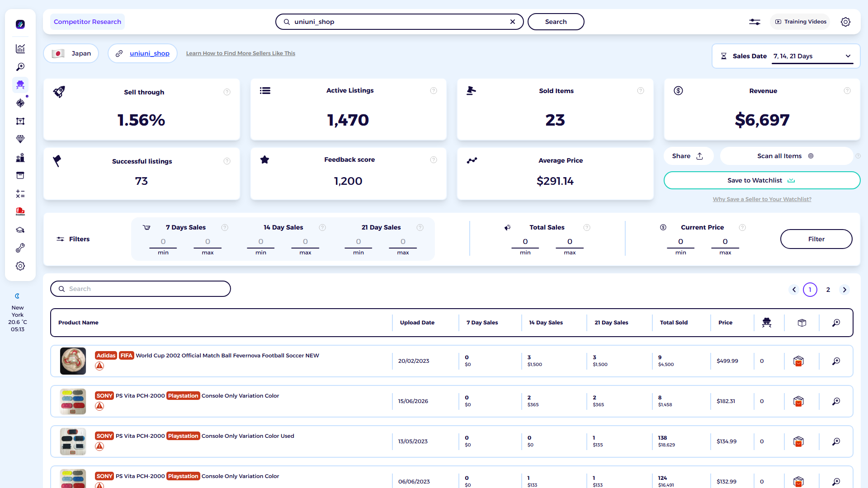
Task: Open the uniuni_shop seller link
Action: coord(150,53)
